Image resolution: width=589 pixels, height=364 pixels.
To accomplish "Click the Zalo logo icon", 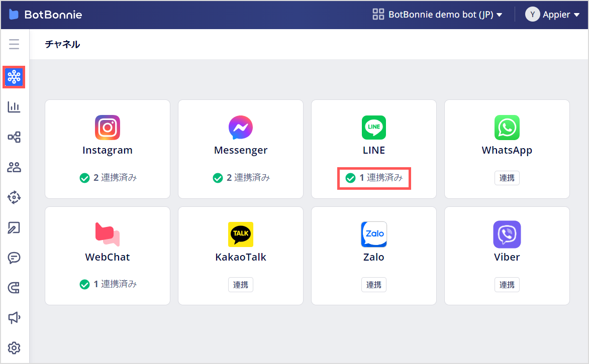I will coord(374,234).
